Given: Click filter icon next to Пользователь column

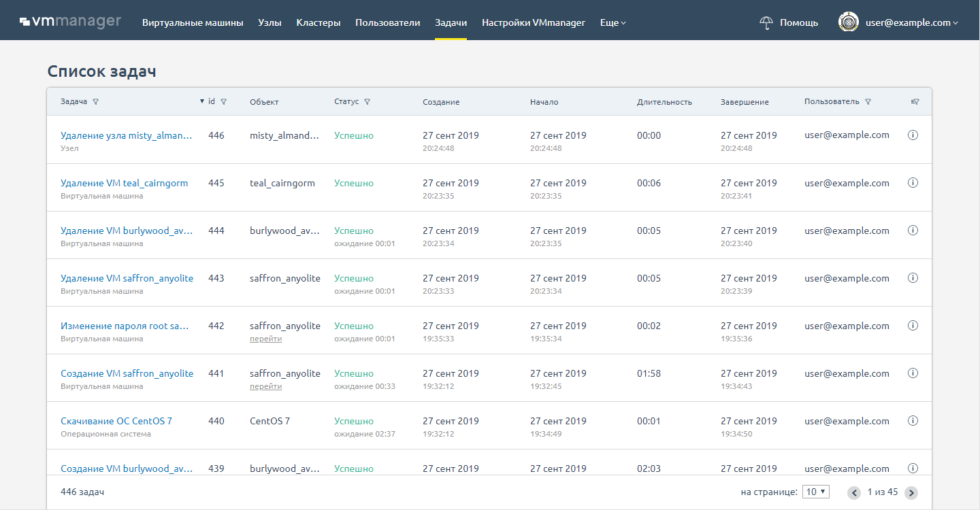Looking at the screenshot, I should [868, 102].
